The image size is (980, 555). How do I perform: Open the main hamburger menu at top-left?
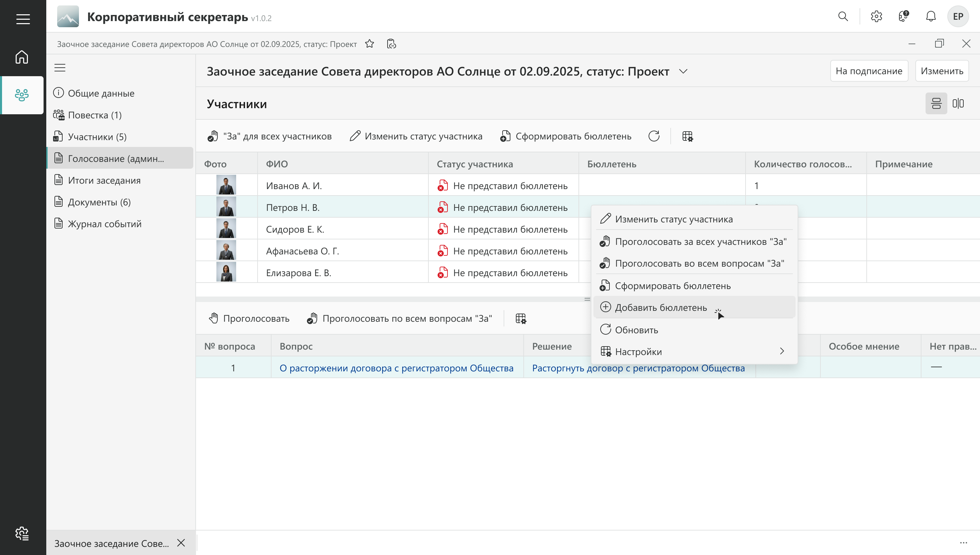pyautogui.click(x=23, y=19)
